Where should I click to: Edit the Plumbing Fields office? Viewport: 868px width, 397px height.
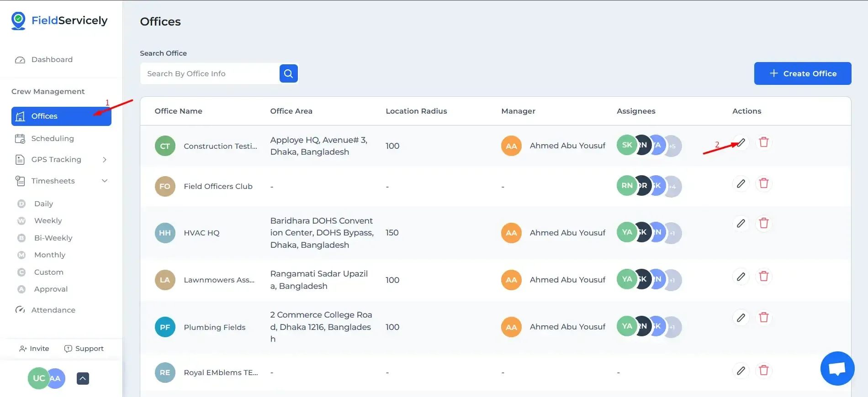[x=741, y=318]
